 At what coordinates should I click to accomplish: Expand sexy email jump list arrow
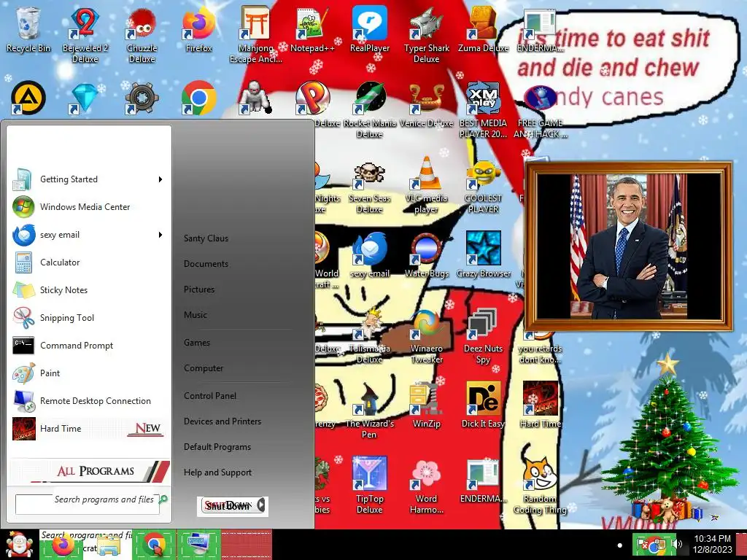[x=160, y=235]
